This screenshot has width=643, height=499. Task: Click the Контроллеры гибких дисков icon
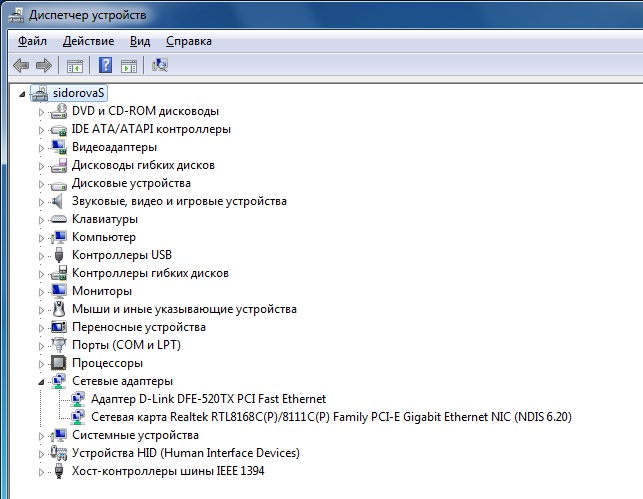[x=59, y=273]
